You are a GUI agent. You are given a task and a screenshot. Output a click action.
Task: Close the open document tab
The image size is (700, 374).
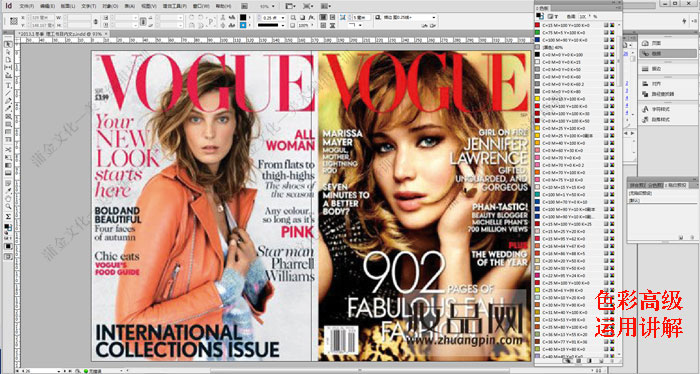[x=107, y=33]
